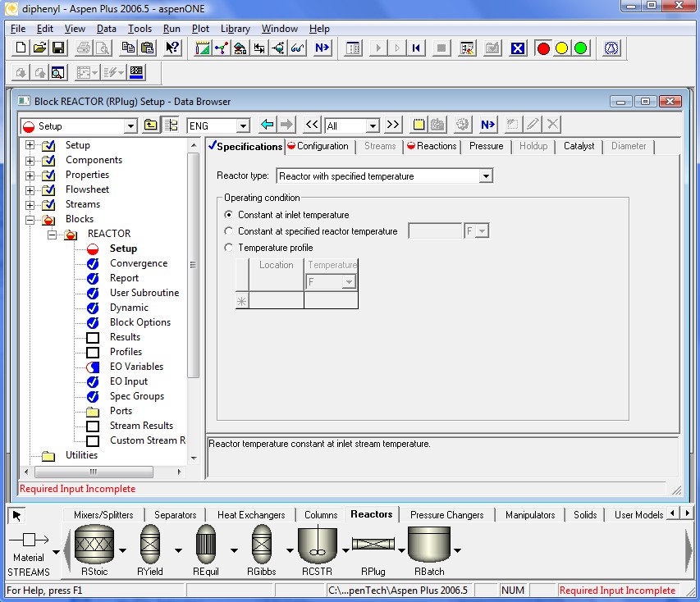The image size is (700, 602).
Task: Open the Tools menu
Action: (140, 29)
